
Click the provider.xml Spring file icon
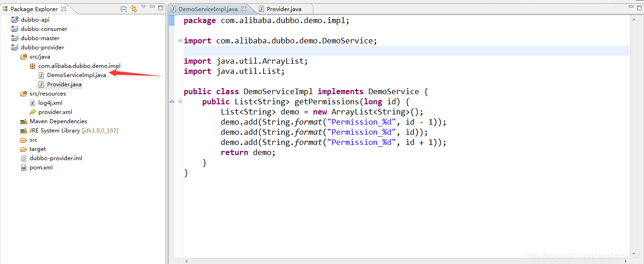point(32,112)
